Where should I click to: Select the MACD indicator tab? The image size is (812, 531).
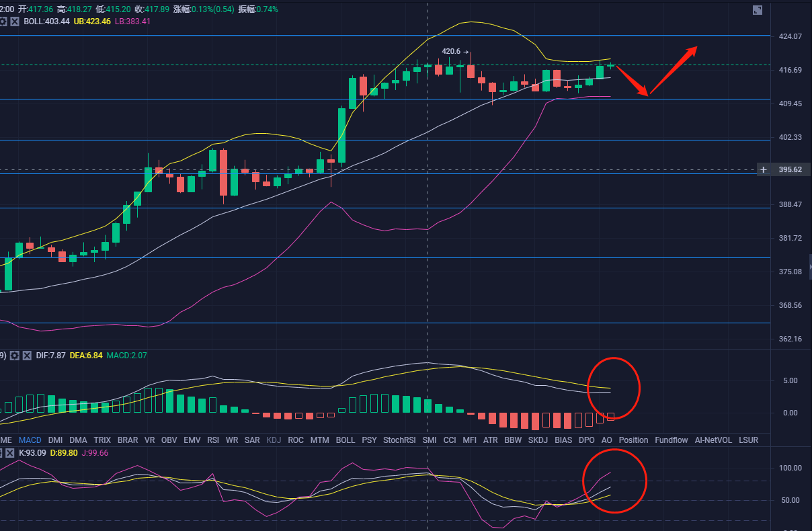pos(30,440)
